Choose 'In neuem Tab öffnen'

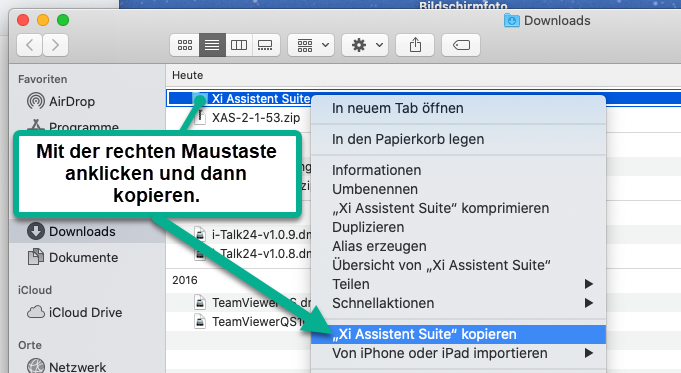pyautogui.click(x=458, y=108)
